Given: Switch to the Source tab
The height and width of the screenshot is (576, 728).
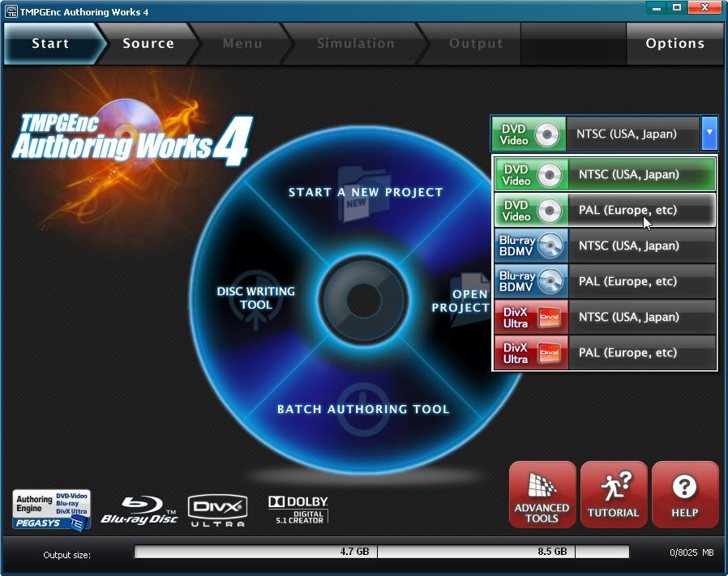Looking at the screenshot, I should pos(148,44).
